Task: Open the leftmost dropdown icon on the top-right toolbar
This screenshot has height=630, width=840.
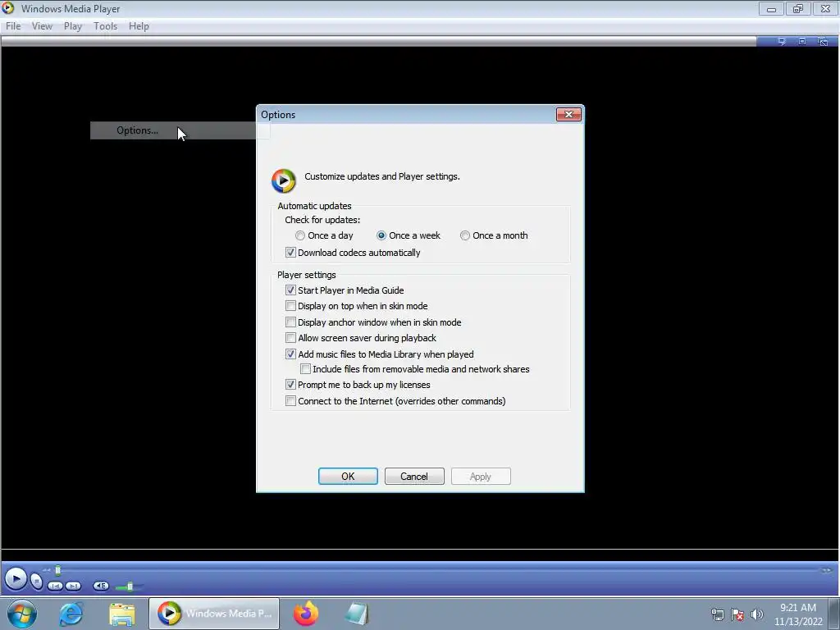Action: pyautogui.click(x=782, y=41)
